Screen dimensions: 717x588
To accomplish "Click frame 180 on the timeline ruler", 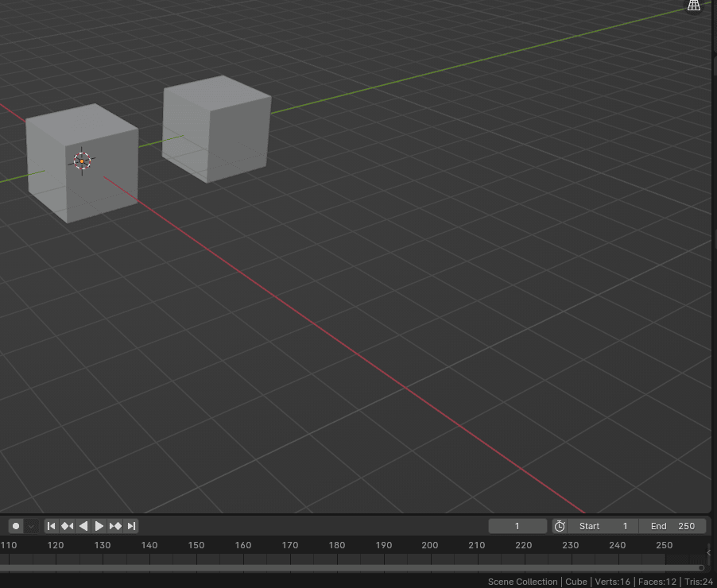I will (337, 545).
